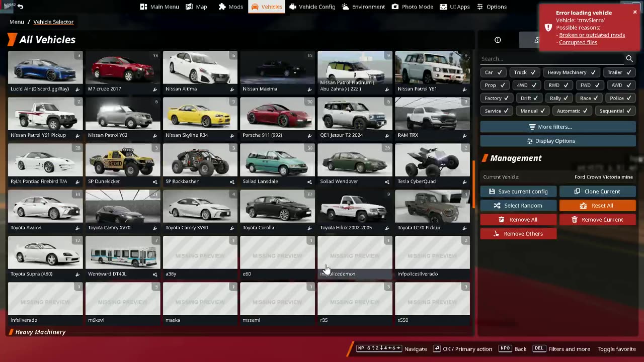
Task: Toggle the Heavy Machinery filter
Action: point(572,72)
